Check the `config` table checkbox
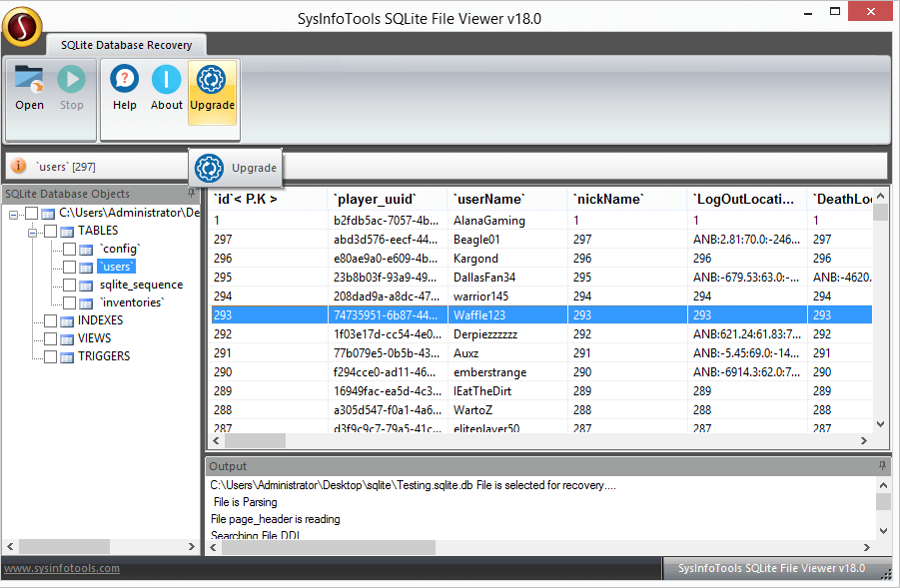 pyautogui.click(x=69, y=250)
